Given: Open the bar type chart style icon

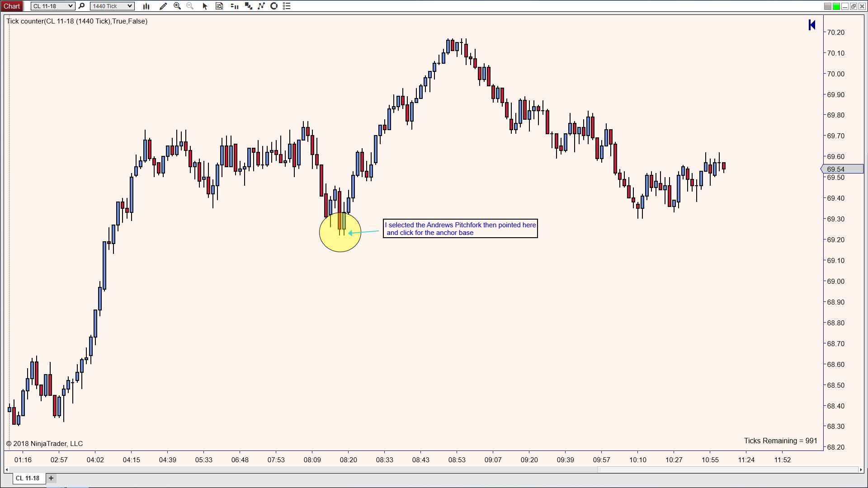Looking at the screenshot, I should (146, 6).
